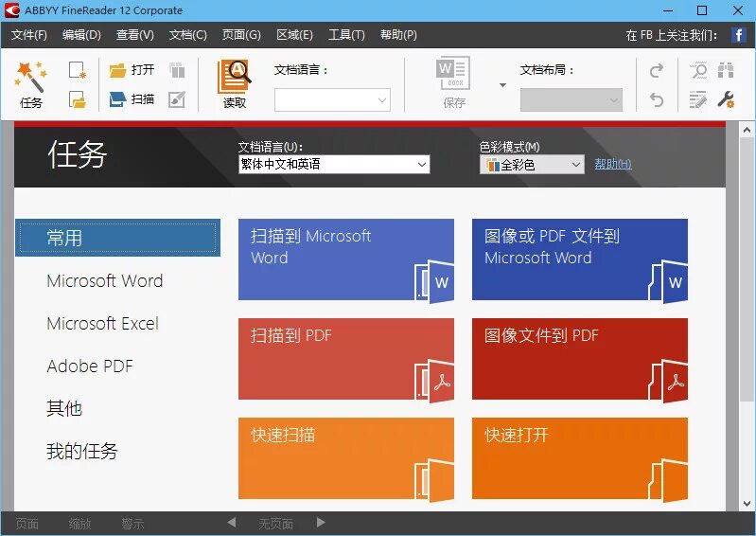Click the verify text pencil icon
Viewport: 756px width, 536px height.
pos(697,99)
